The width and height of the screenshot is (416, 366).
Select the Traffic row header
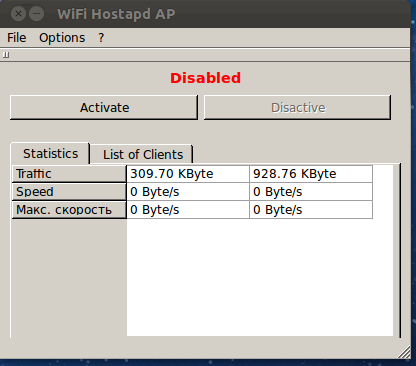pyautogui.click(x=69, y=174)
